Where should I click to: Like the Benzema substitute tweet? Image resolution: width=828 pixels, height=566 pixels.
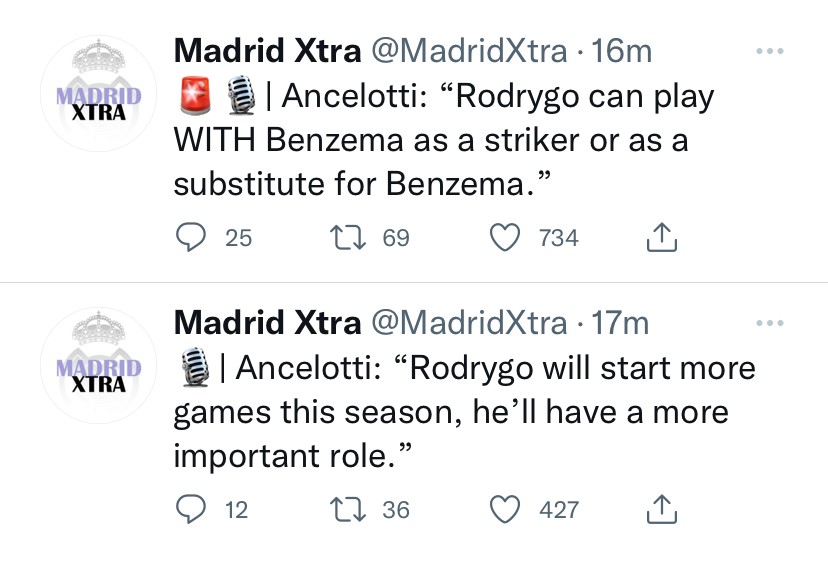click(507, 237)
